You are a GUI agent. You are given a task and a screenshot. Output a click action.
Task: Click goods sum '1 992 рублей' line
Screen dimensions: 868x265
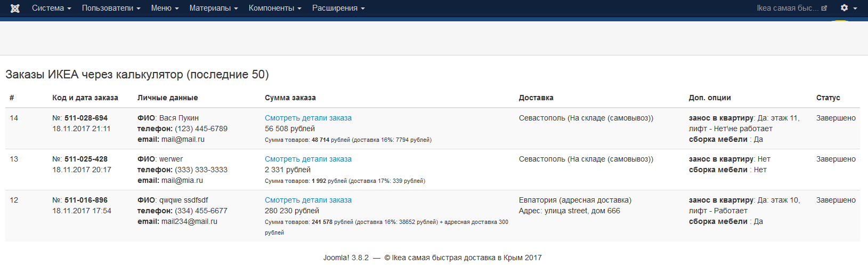[345, 181]
